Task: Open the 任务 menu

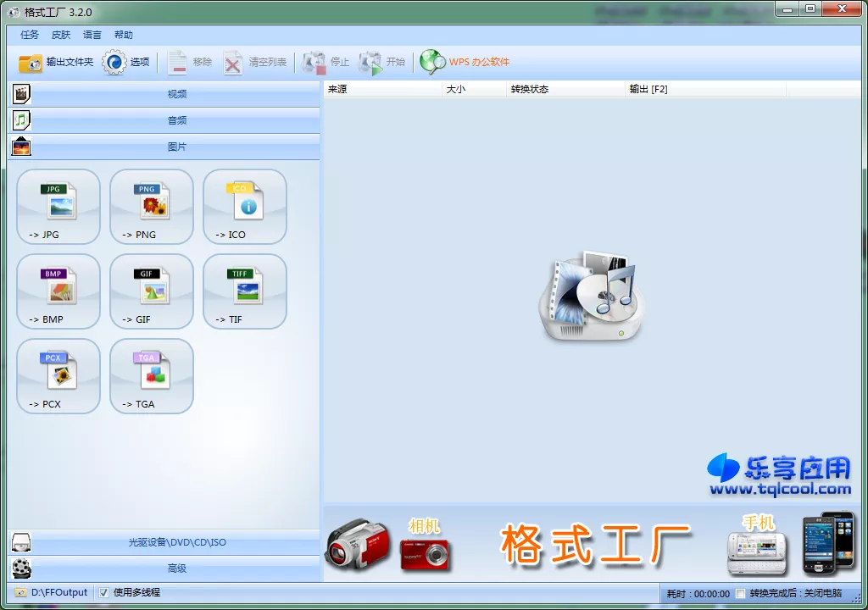Action: 28,35
